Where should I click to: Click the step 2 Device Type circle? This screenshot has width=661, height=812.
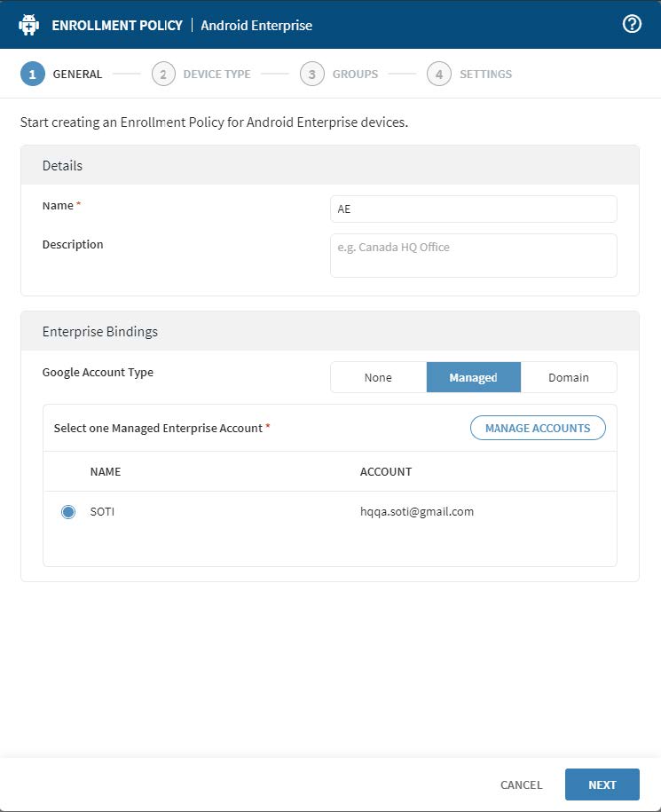(163, 75)
